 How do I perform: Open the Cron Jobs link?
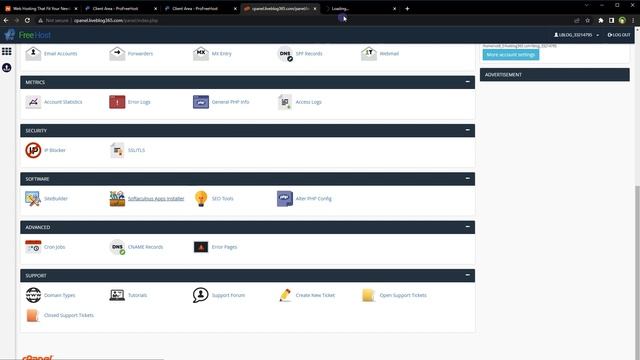(55, 247)
